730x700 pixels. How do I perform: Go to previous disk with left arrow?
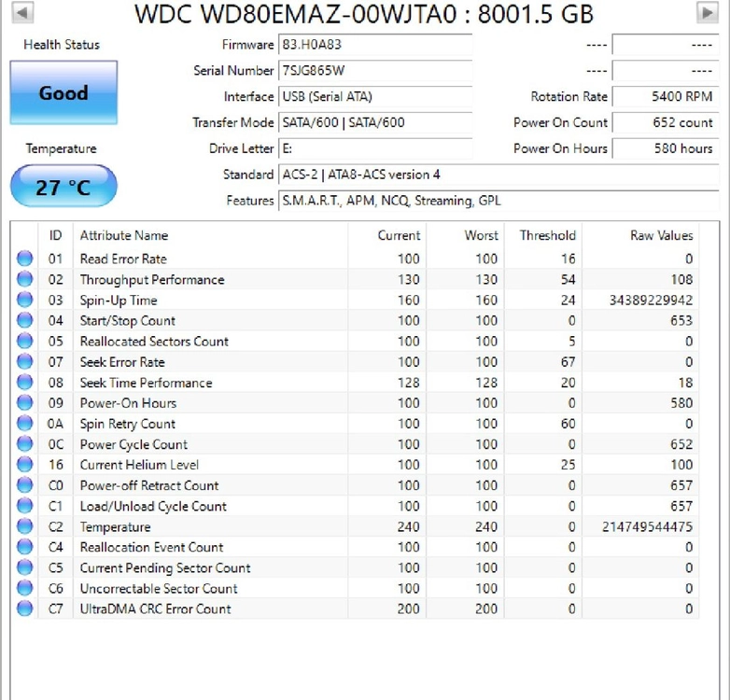pos(21,12)
